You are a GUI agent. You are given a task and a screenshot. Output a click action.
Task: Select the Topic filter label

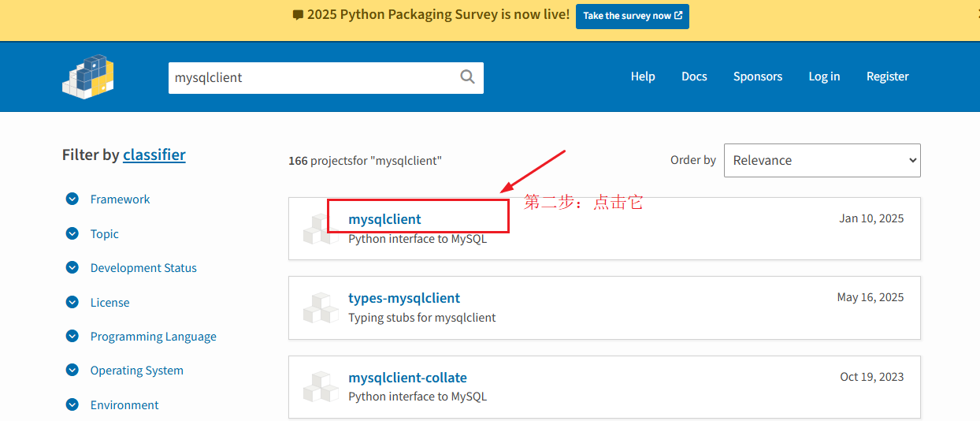(x=105, y=234)
